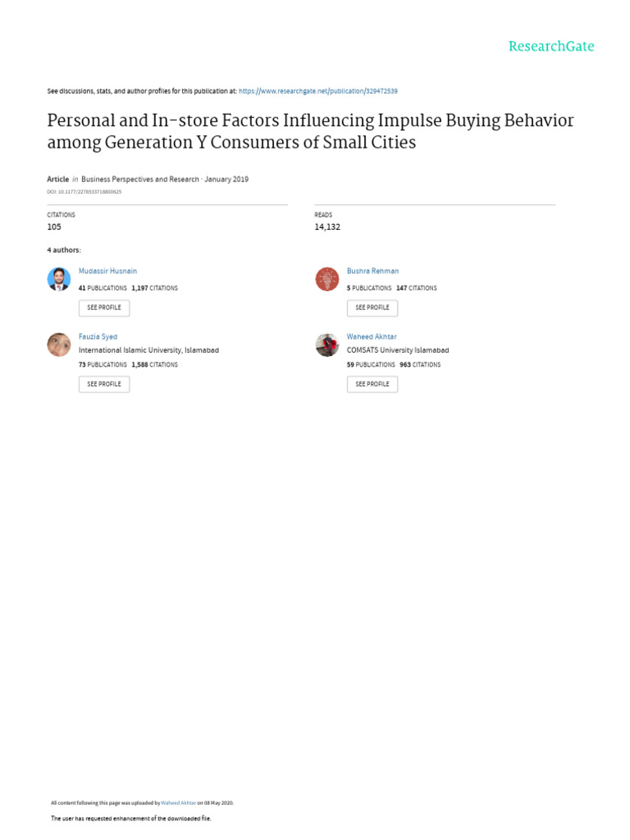
Task: Click Mudassir Husnain's profile photo
Action: pyautogui.click(x=59, y=280)
